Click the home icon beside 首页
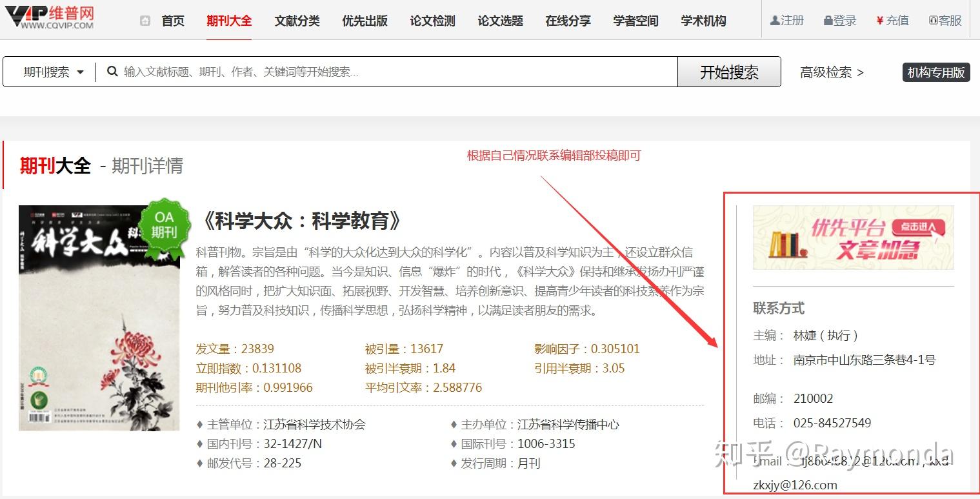 pyautogui.click(x=145, y=21)
